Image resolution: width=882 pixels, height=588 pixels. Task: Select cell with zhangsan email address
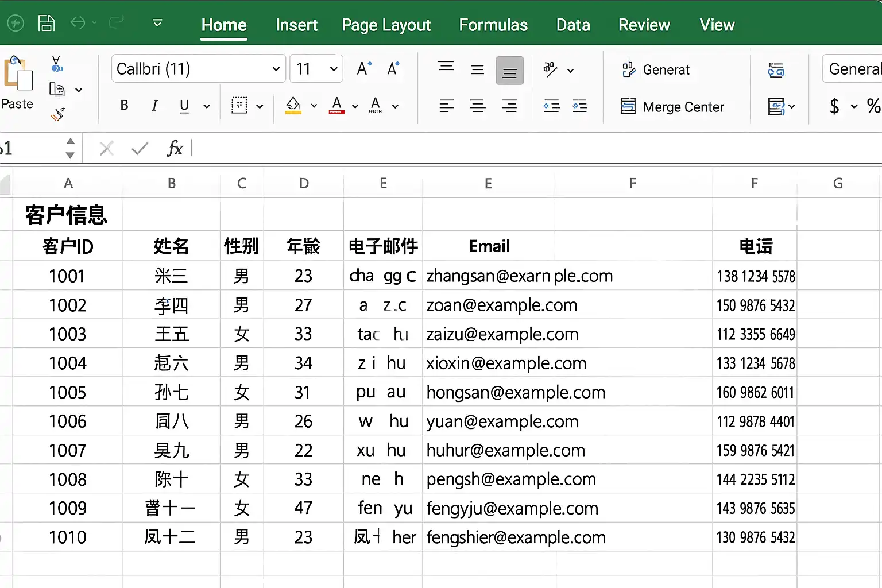[x=519, y=276]
